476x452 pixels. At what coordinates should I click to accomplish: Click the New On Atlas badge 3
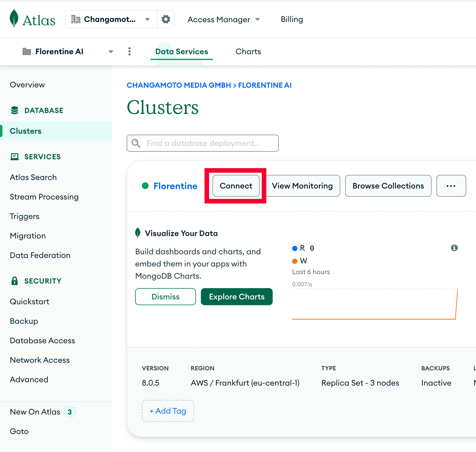70,412
